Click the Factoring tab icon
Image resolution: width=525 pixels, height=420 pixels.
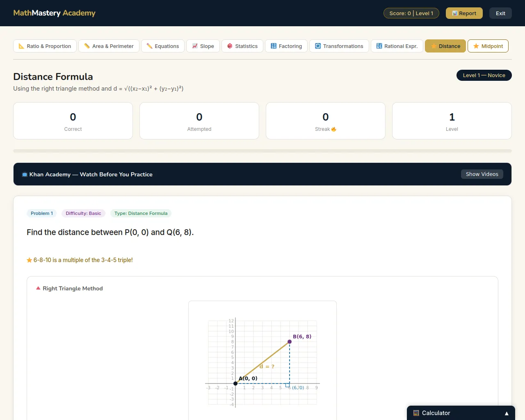[x=274, y=46]
